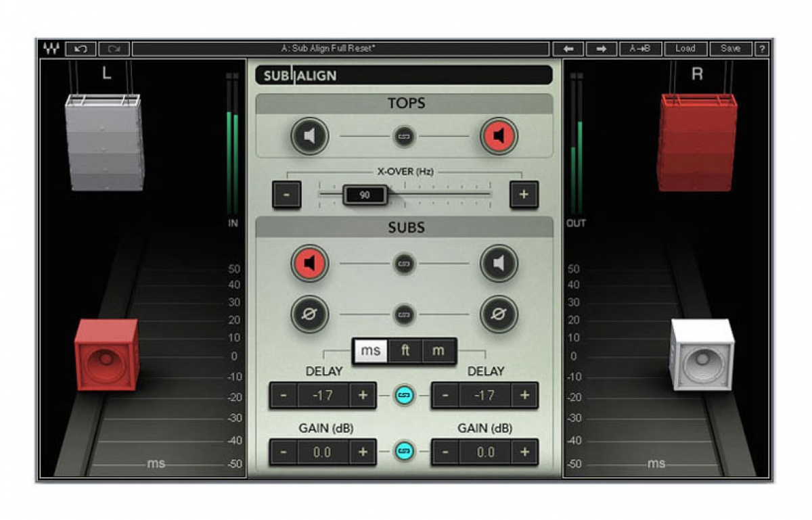Go to previous preset arrow
Image resolution: width=812 pixels, height=520 pixels.
pyautogui.click(x=568, y=49)
